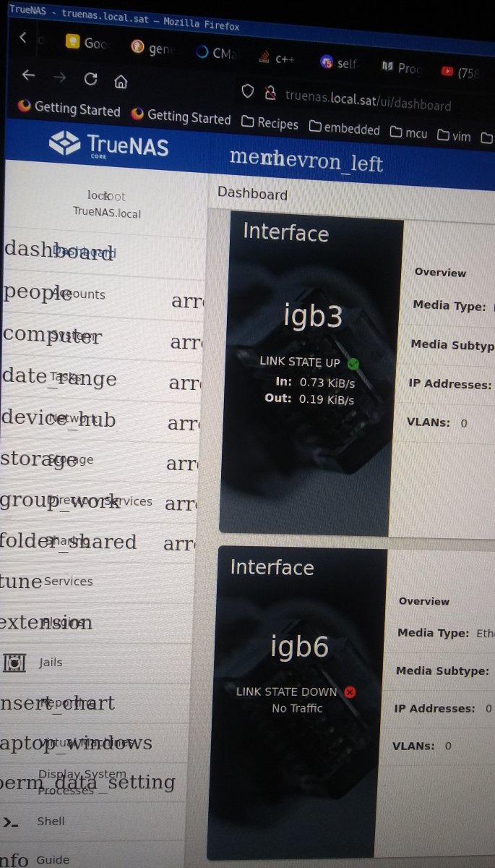
Task: Click the Firefox forward arrow
Action: click(60, 77)
